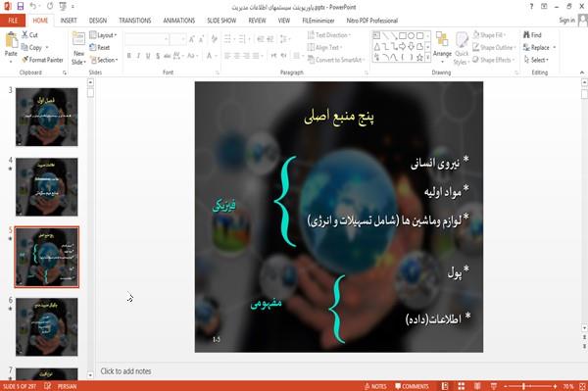
Task: Choose the triangle shape in gallery
Action: coord(377,46)
